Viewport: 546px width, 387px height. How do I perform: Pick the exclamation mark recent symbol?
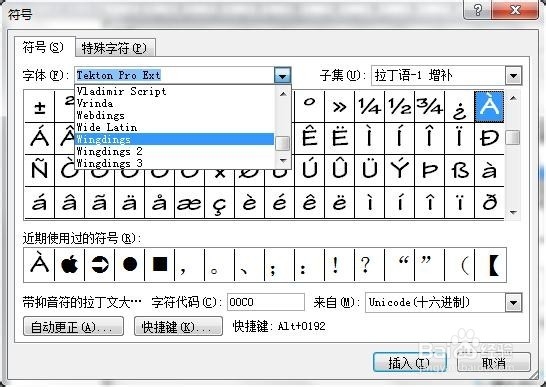click(340, 265)
